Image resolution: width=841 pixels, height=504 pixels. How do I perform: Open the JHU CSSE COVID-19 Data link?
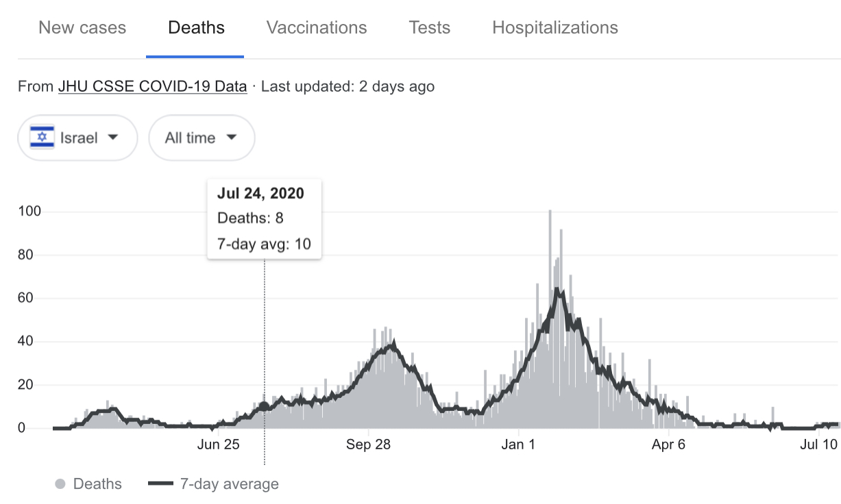[152, 87]
